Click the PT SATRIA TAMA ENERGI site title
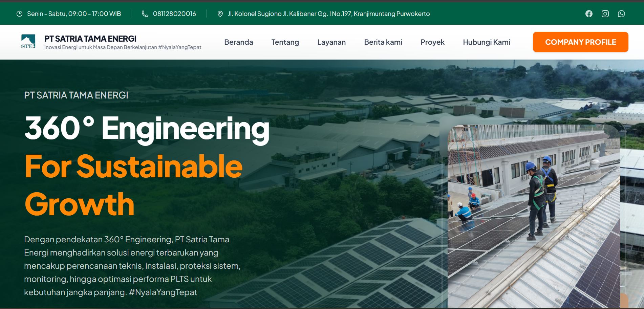This screenshot has width=644, height=309. pos(90,39)
